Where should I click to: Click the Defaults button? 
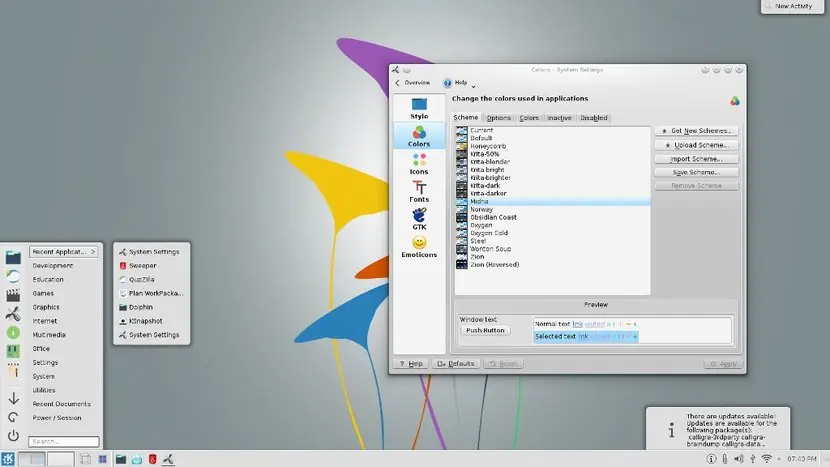point(456,364)
